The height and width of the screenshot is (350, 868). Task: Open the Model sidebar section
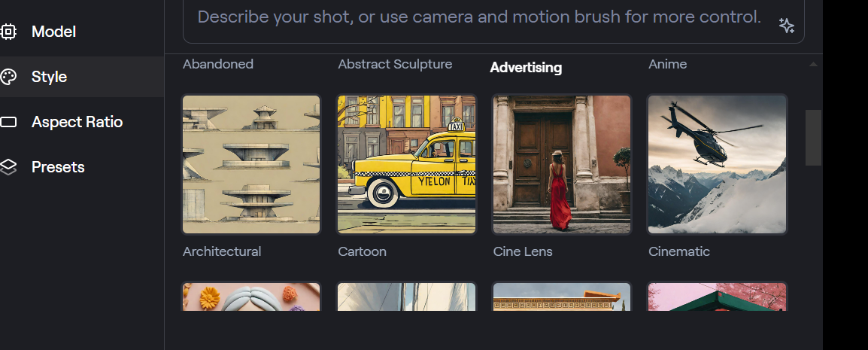tap(82, 32)
